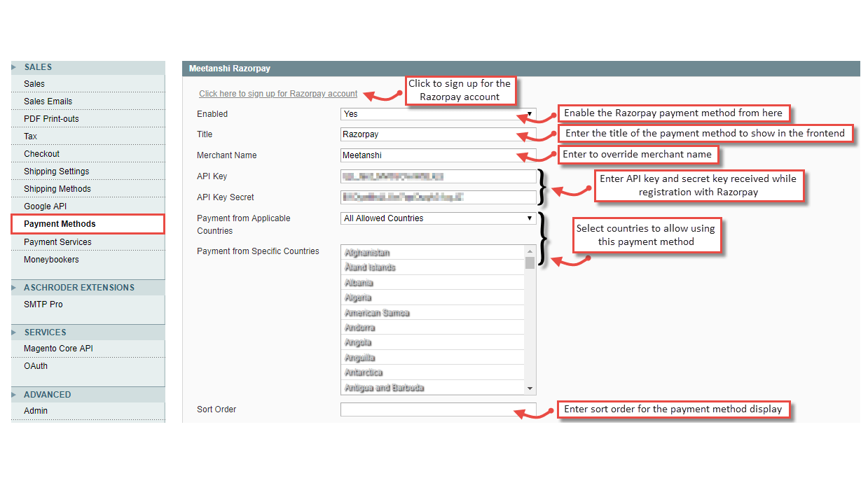The width and height of the screenshot is (868, 483).
Task: Click the countries list scrollbar thumb
Action: [530, 262]
